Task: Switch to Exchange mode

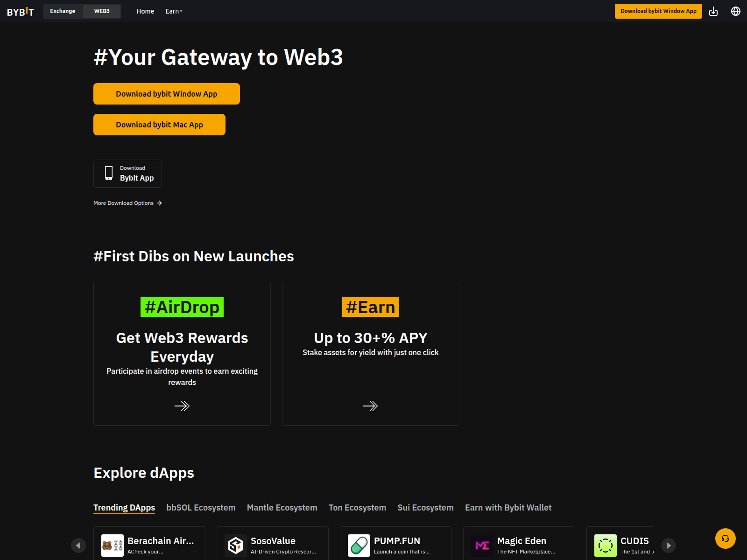Action: coord(63,11)
